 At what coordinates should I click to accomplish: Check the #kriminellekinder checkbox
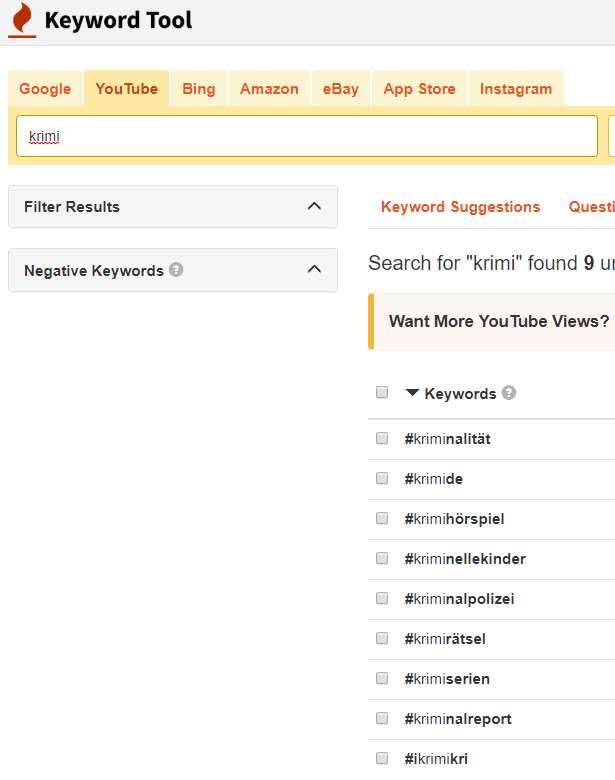click(x=382, y=558)
